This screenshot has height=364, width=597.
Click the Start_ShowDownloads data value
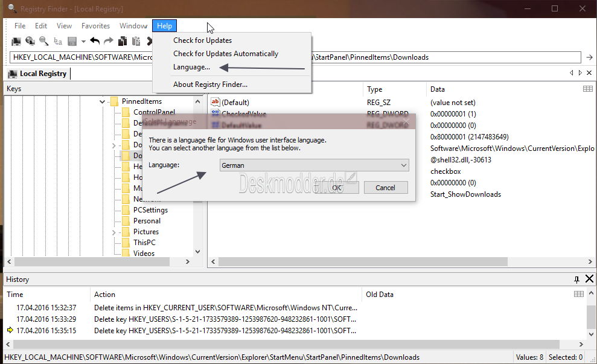465,194
